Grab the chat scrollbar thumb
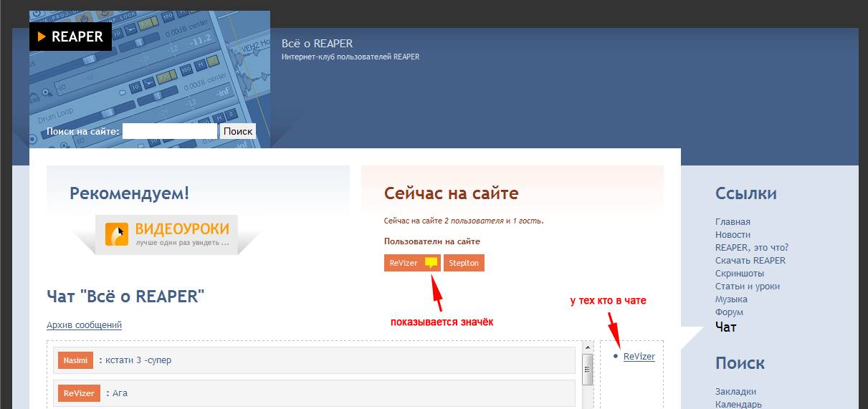 pos(587,370)
